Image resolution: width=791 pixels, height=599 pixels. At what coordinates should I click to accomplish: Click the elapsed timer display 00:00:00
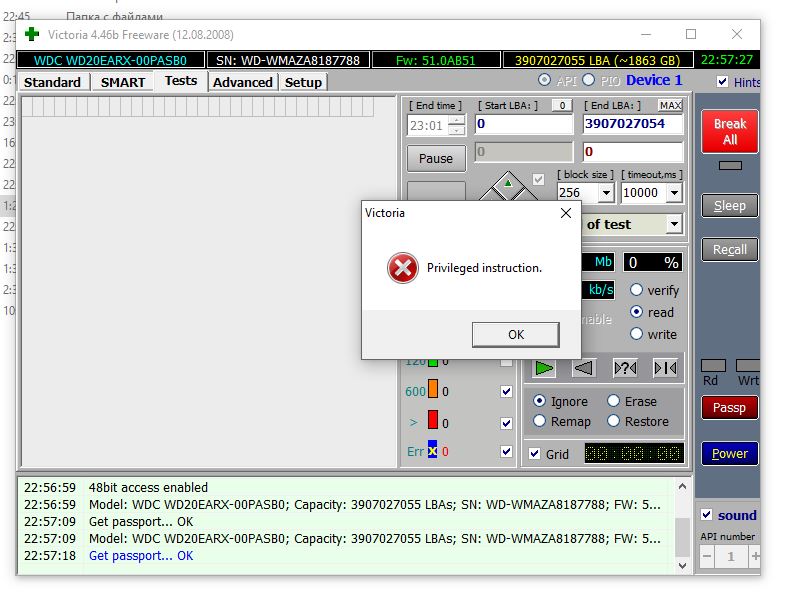click(634, 453)
